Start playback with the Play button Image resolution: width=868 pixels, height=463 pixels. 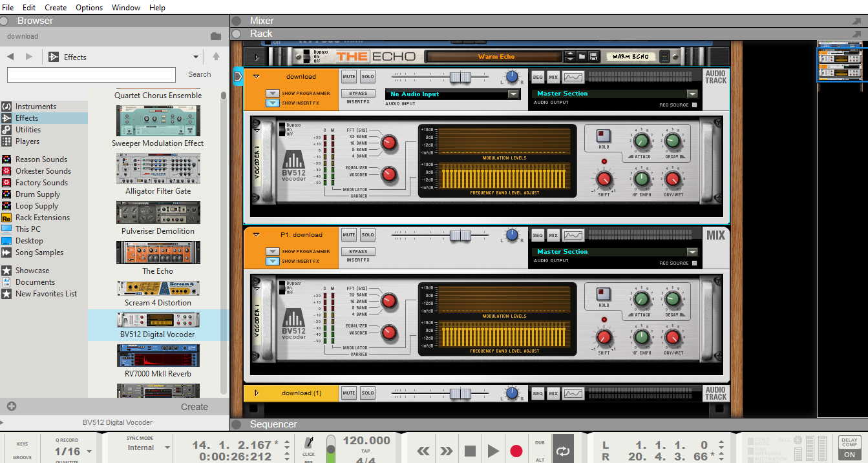pos(493,451)
